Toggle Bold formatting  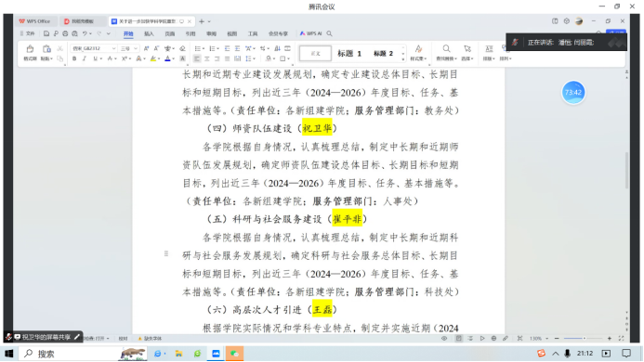click(74, 58)
